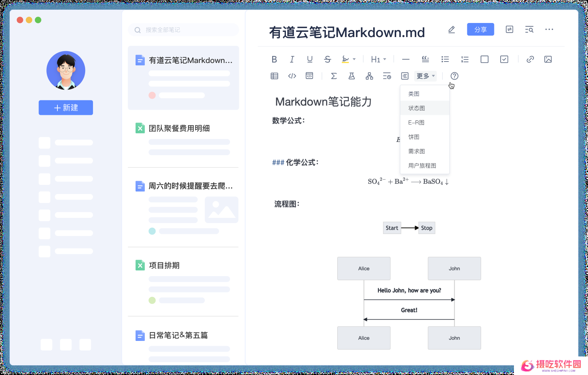Select 类图 from the dropdown menu
The height and width of the screenshot is (375, 588).
pyautogui.click(x=425, y=94)
